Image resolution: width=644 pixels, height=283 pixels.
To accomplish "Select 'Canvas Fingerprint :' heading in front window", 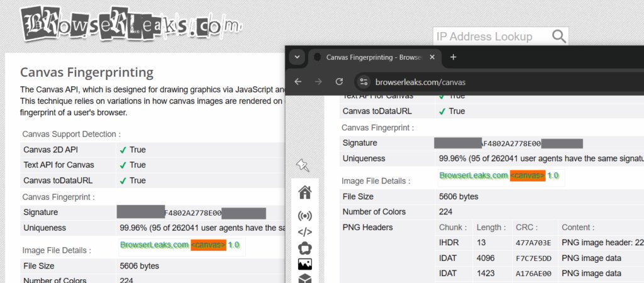I will (378, 128).
